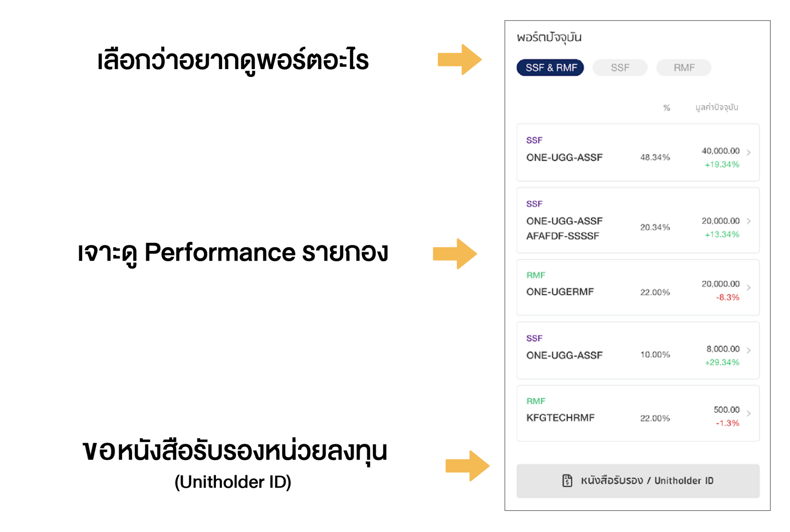
Task: Expand ONE-UGERMF fund details chevron
Action: 749,288
